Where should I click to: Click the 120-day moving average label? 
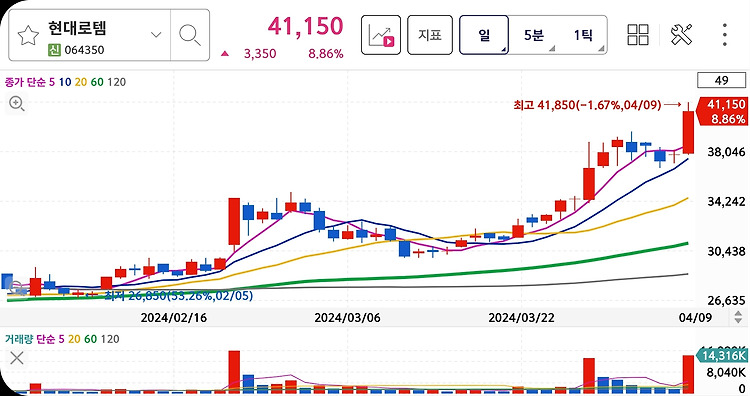117,82
